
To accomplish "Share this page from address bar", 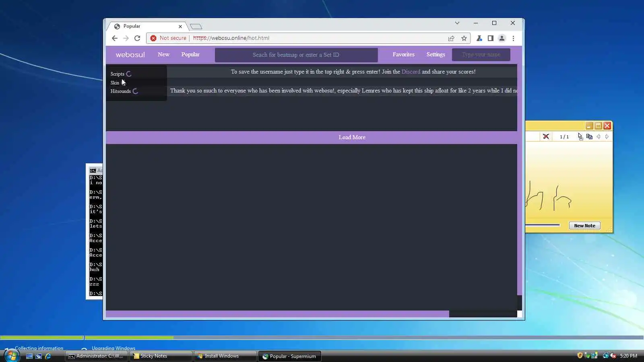I will click(x=451, y=38).
